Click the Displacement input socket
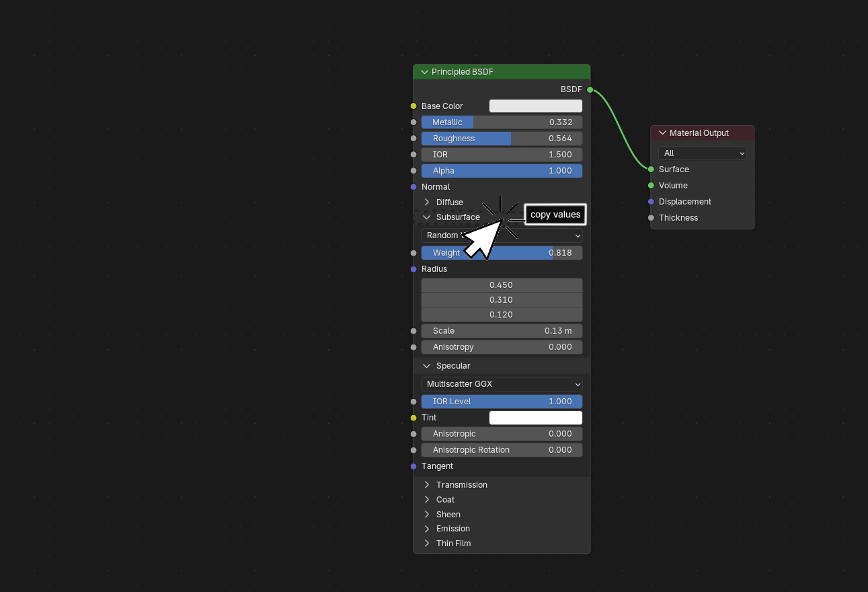Screen dimensions: 868x592 coord(651,202)
